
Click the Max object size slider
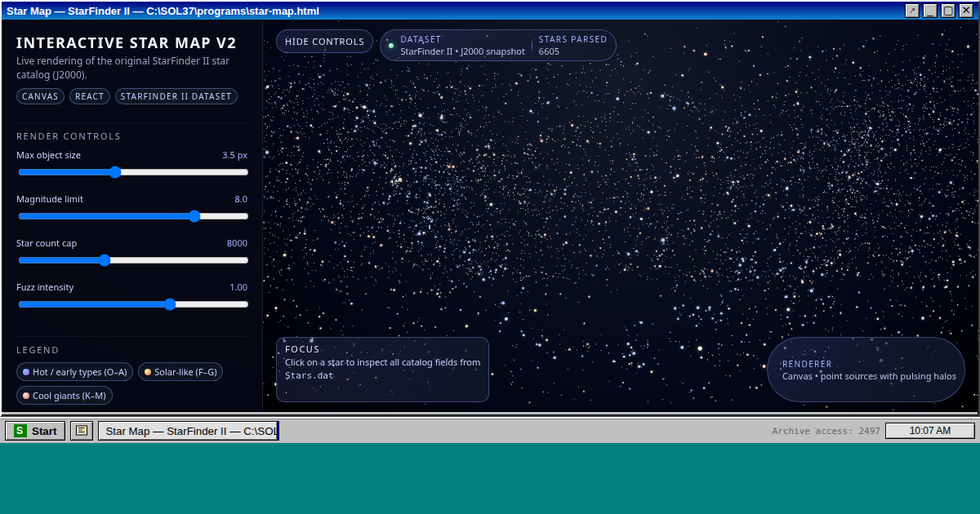point(133,172)
